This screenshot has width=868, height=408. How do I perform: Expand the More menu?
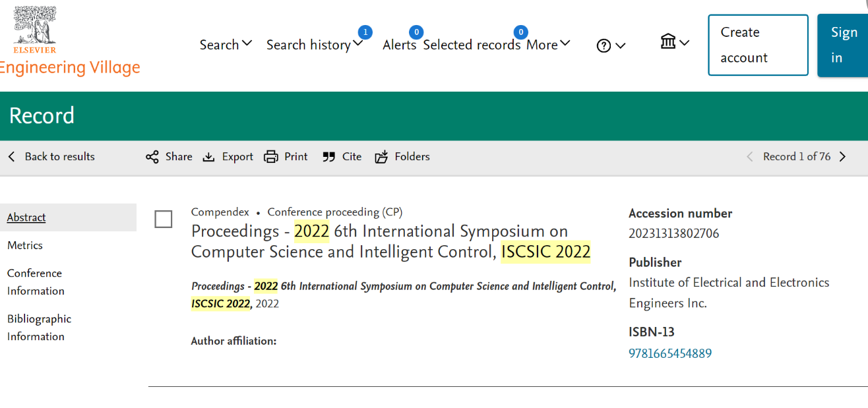coord(548,44)
